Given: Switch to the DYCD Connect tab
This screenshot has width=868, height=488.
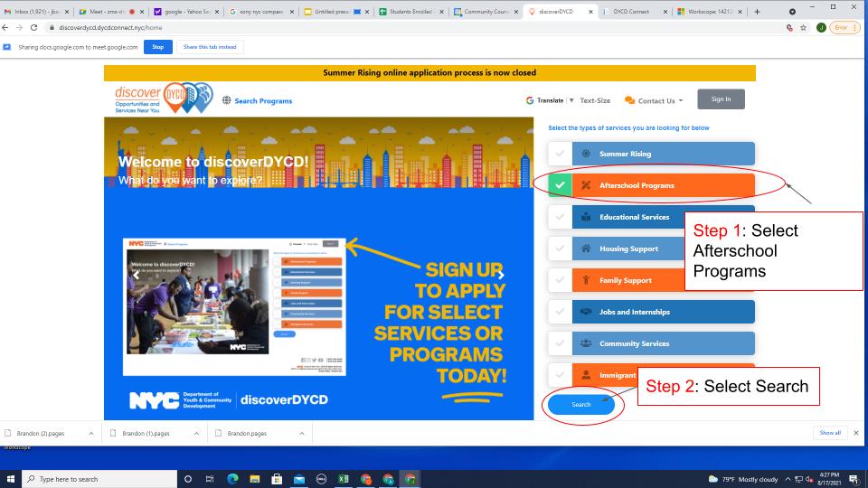Looking at the screenshot, I should (635, 11).
